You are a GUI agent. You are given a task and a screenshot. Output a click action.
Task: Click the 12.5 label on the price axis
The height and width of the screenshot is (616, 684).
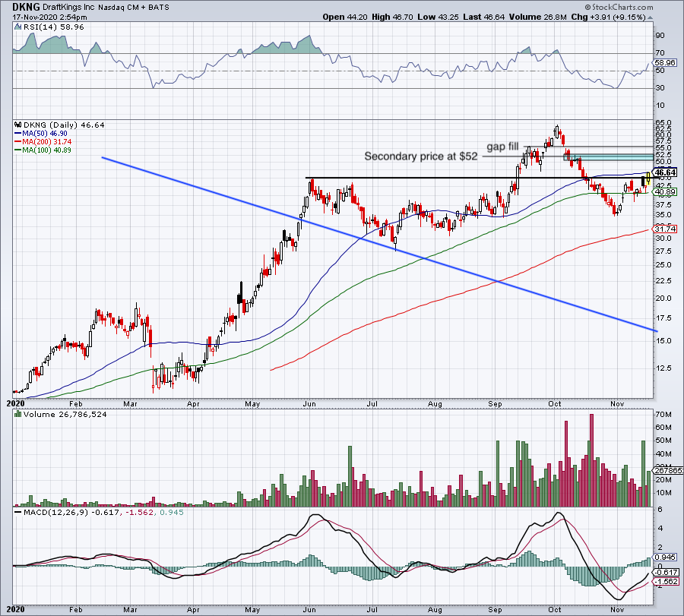(x=663, y=368)
